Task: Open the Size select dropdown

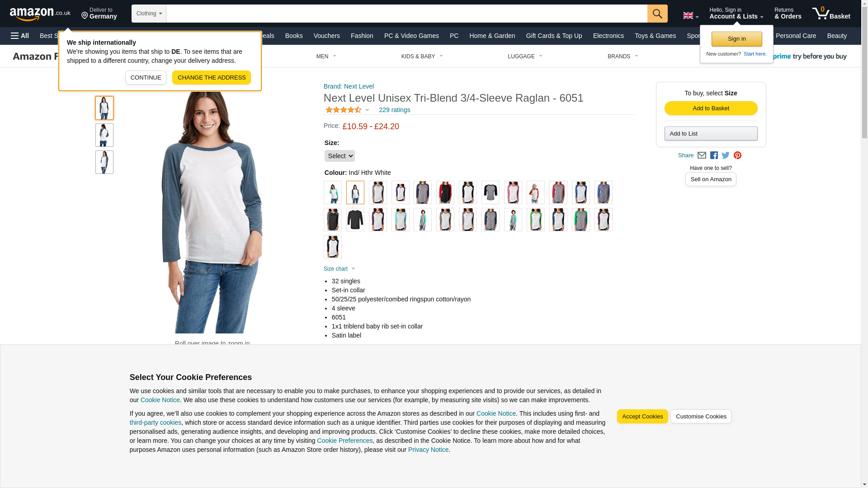Action: coord(340,156)
